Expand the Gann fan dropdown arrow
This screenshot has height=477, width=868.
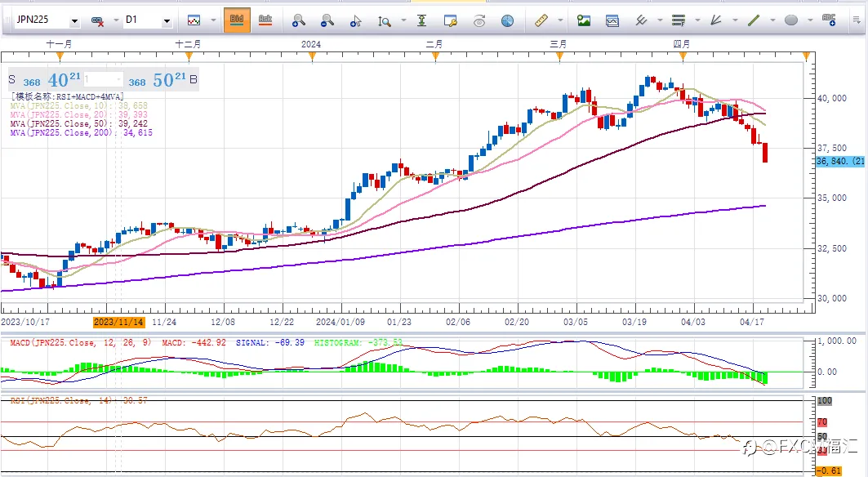coord(735,20)
